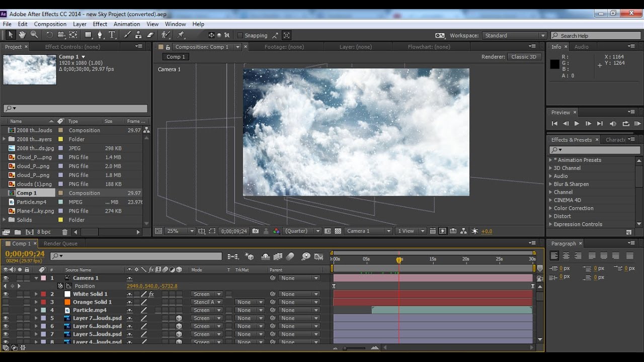Open composition flowchart icon
644x362 pixels.
point(464,231)
